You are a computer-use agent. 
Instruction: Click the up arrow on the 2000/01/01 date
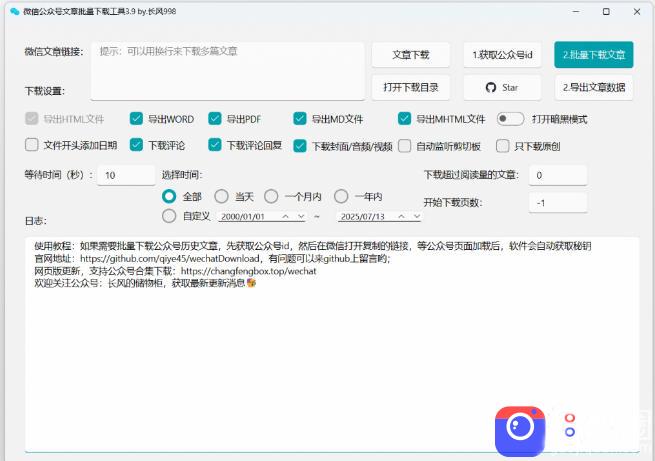point(285,216)
